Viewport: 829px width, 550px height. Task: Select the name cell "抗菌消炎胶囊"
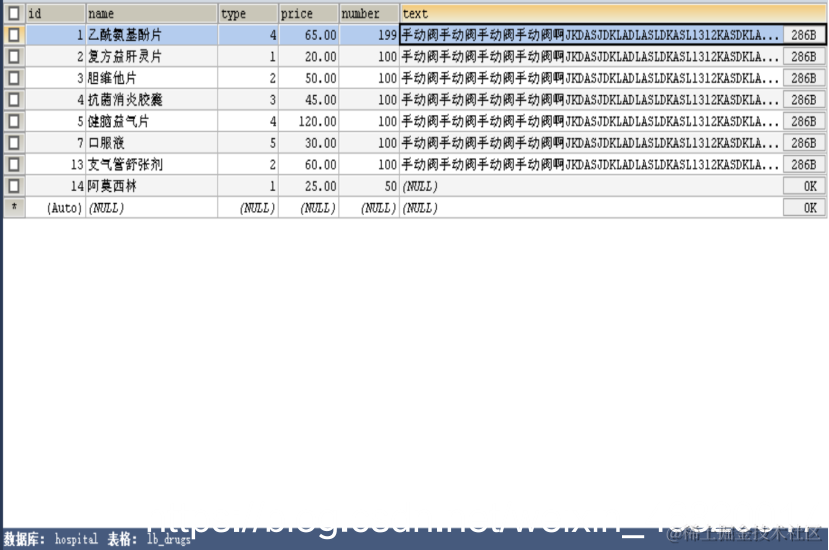pos(152,99)
